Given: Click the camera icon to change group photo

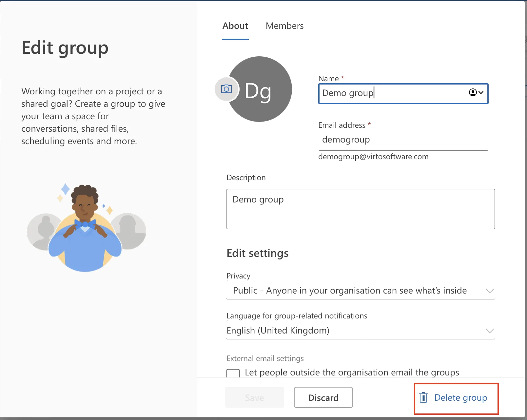Looking at the screenshot, I should pos(226,89).
